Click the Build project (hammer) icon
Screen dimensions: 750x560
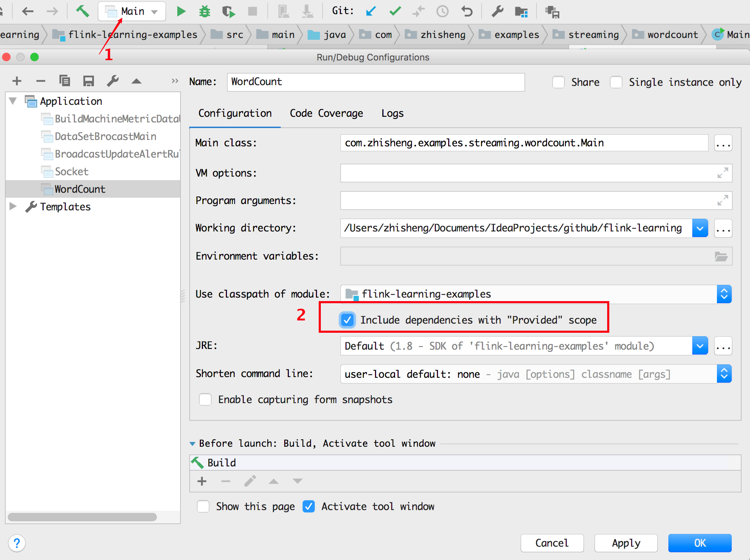point(83,10)
